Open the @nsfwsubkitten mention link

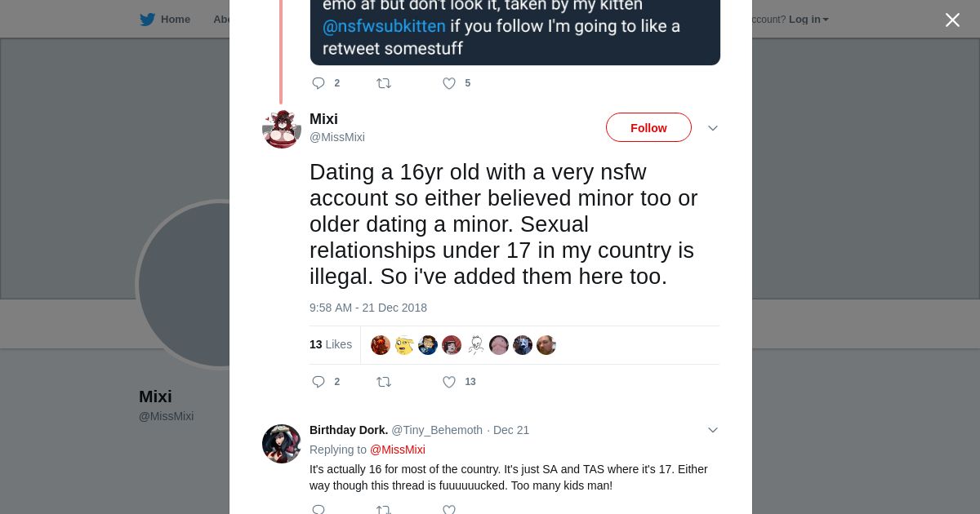384,26
